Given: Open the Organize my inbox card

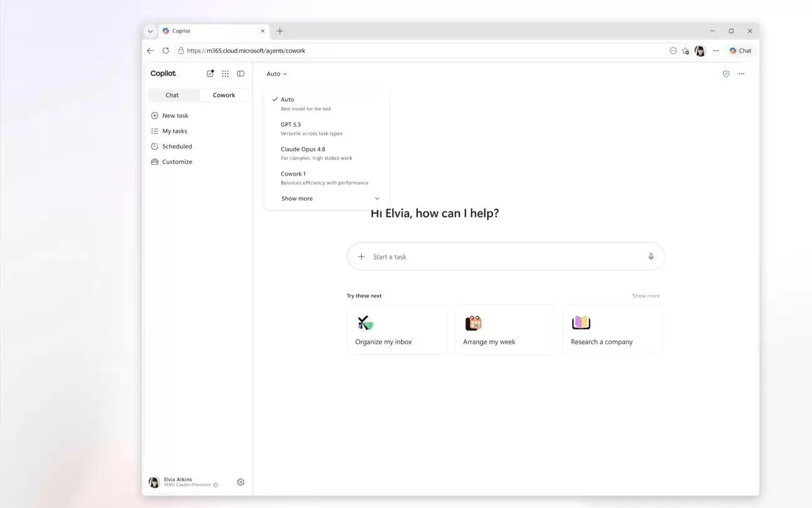Looking at the screenshot, I should pos(397,330).
